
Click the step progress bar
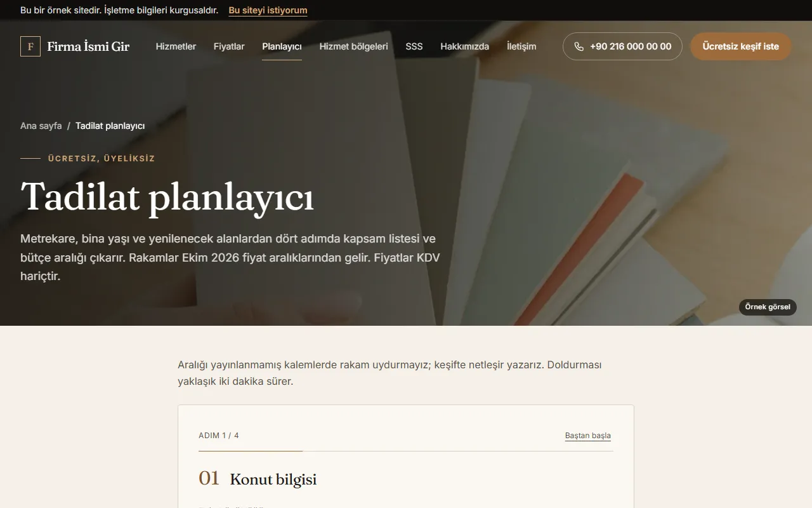406,451
